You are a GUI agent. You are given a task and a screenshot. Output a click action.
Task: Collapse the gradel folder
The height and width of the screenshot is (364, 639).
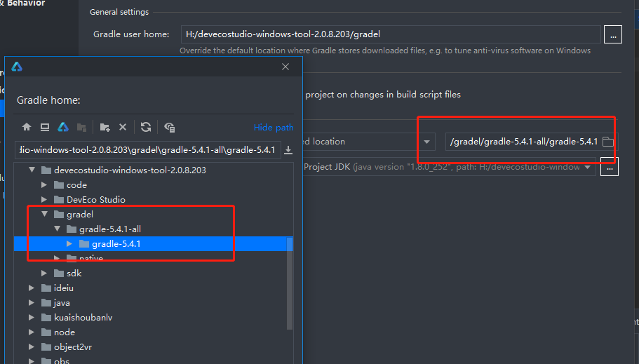44,214
